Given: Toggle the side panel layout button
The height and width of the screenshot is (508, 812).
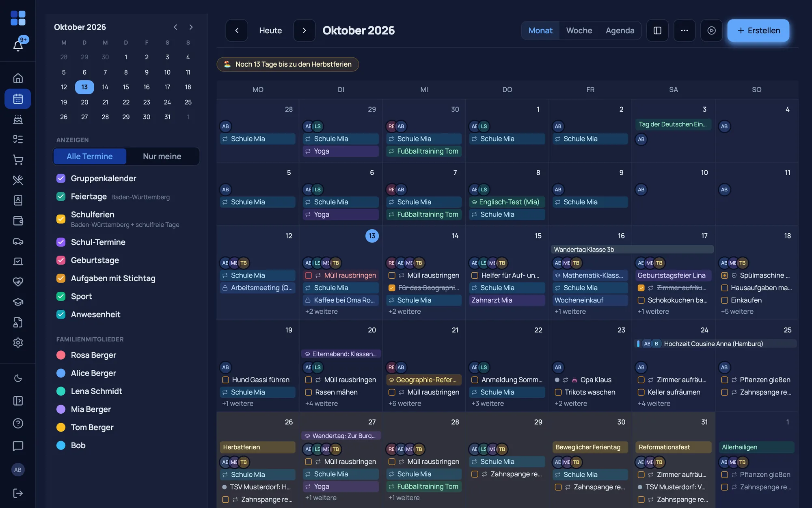Looking at the screenshot, I should click(657, 30).
